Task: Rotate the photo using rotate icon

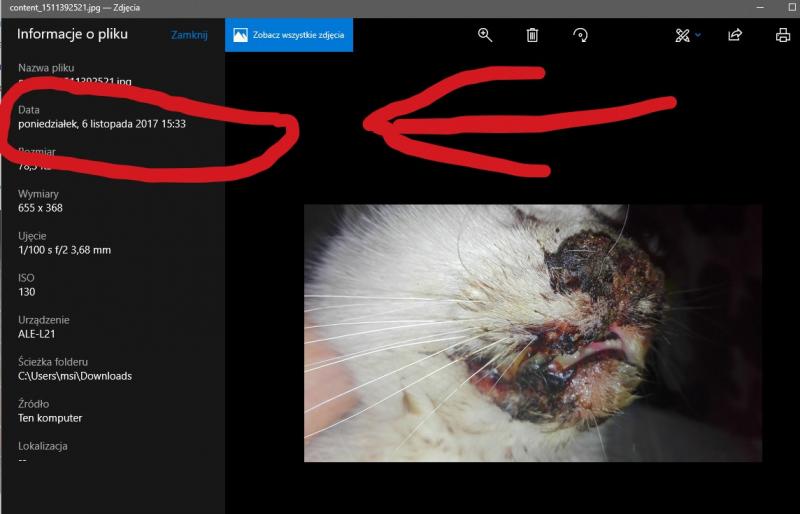Action: coord(580,35)
